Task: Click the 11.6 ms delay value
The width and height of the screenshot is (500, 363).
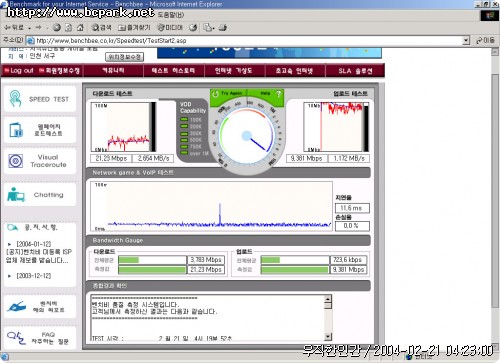Action: [x=352, y=208]
